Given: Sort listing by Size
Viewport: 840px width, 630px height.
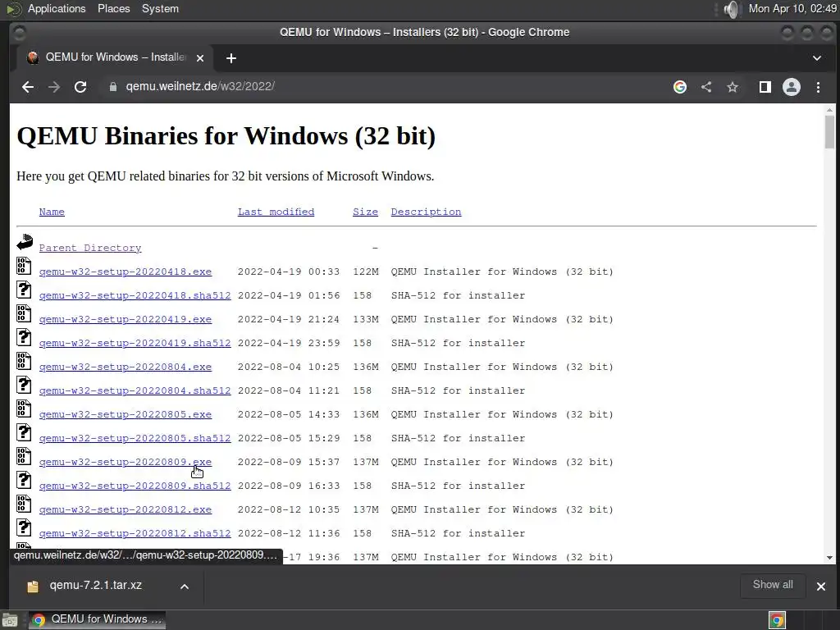Looking at the screenshot, I should (x=365, y=212).
